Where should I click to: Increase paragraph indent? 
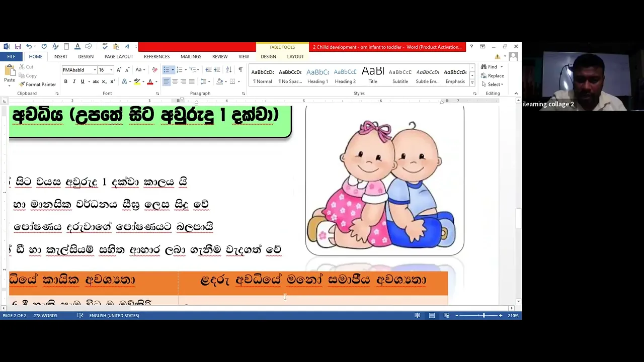(217, 70)
